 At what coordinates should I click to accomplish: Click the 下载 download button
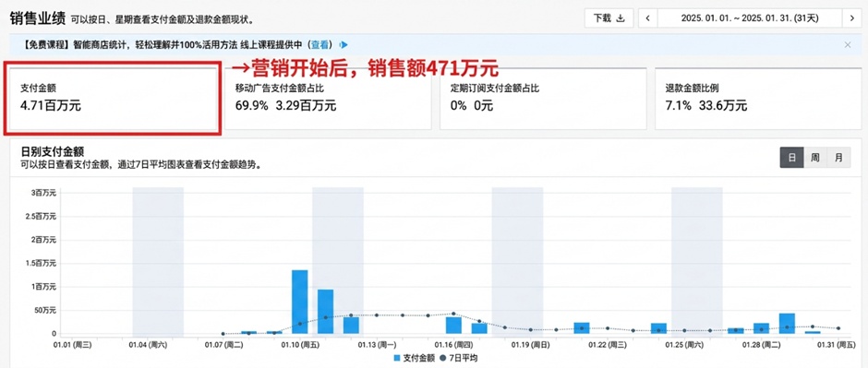(x=609, y=18)
